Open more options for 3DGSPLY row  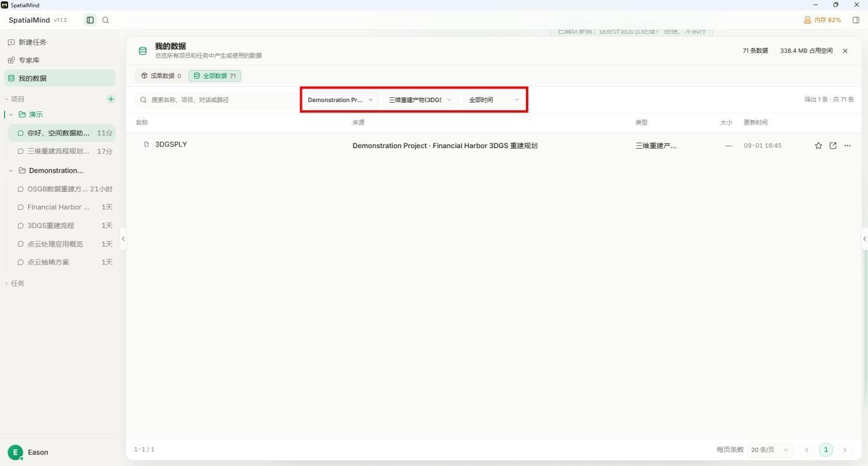point(848,146)
